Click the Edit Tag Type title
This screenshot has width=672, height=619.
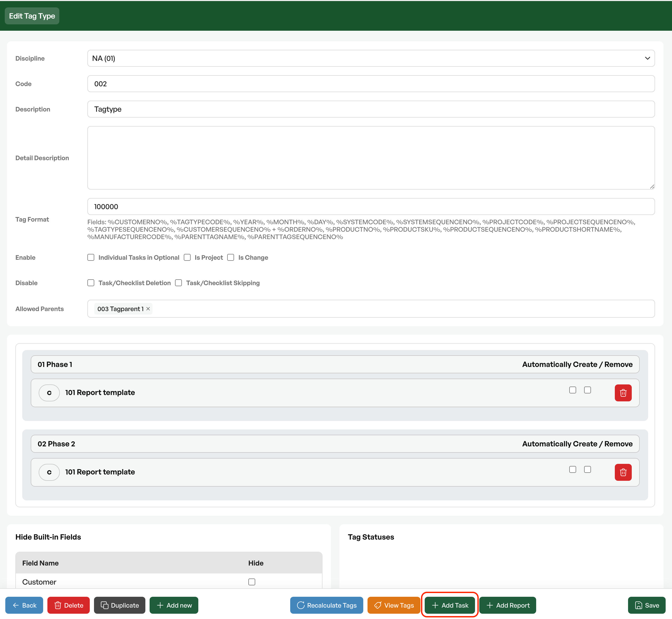click(x=32, y=16)
